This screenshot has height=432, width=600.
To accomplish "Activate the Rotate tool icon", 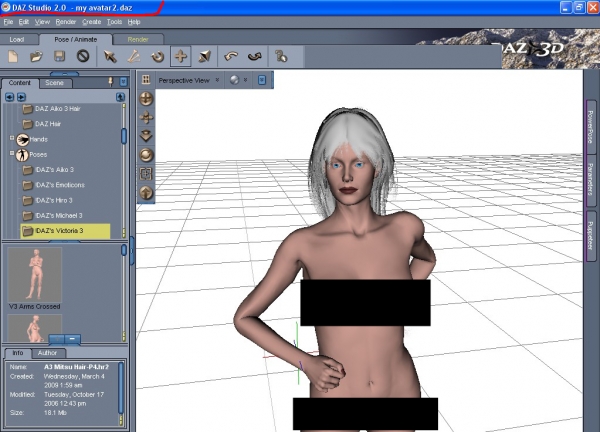I will coord(157,57).
